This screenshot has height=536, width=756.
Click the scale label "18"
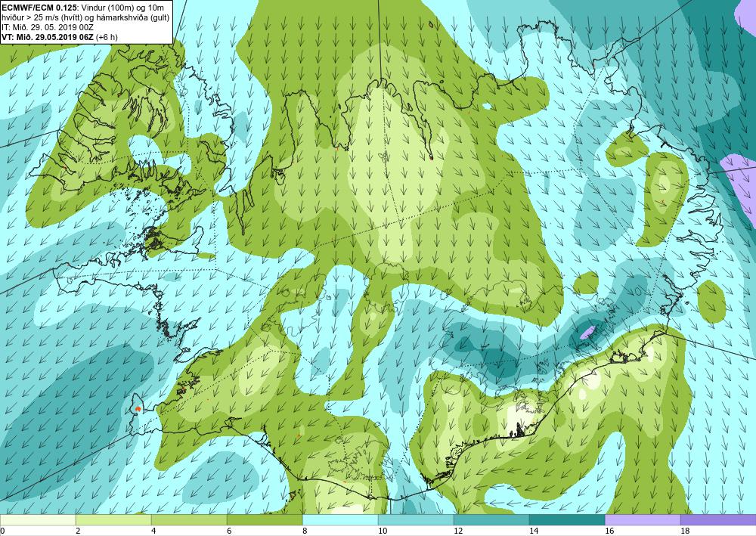685,531
